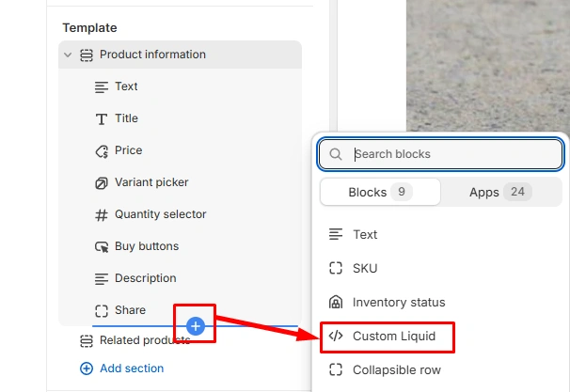The height and width of the screenshot is (392, 570).
Task: Click the Share block icon
Action: pos(102,310)
